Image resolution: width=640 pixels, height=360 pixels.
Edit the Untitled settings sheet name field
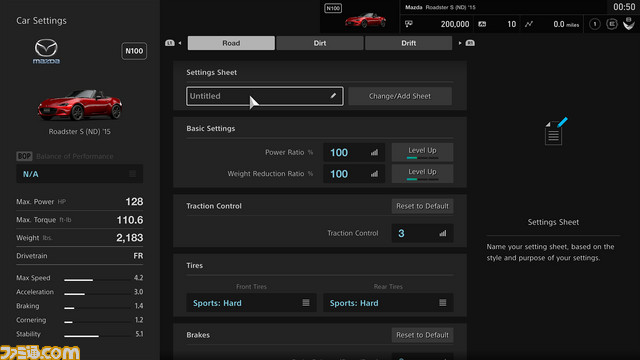tap(264, 96)
